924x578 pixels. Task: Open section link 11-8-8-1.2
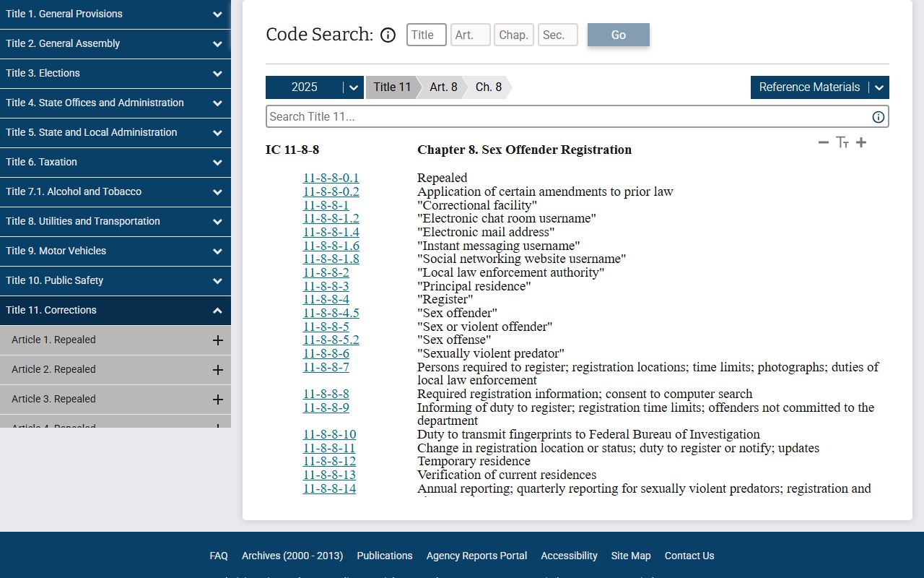(x=331, y=218)
